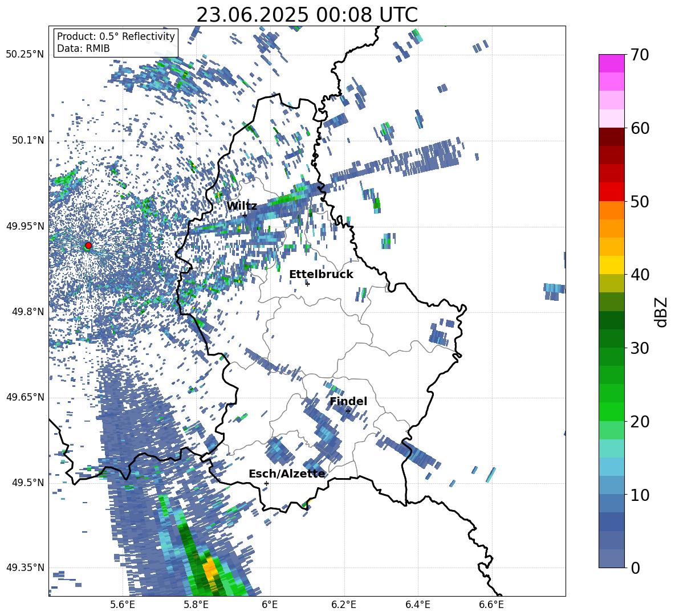Click the Ettelbruck station cross marker

click(x=307, y=284)
